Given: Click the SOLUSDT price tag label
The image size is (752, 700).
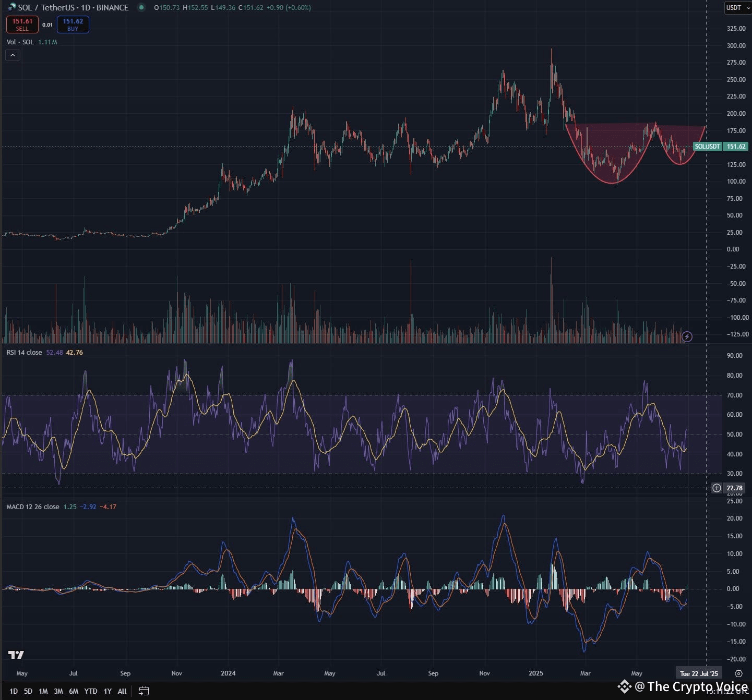Looking at the screenshot, I should click(x=707, y=147).
